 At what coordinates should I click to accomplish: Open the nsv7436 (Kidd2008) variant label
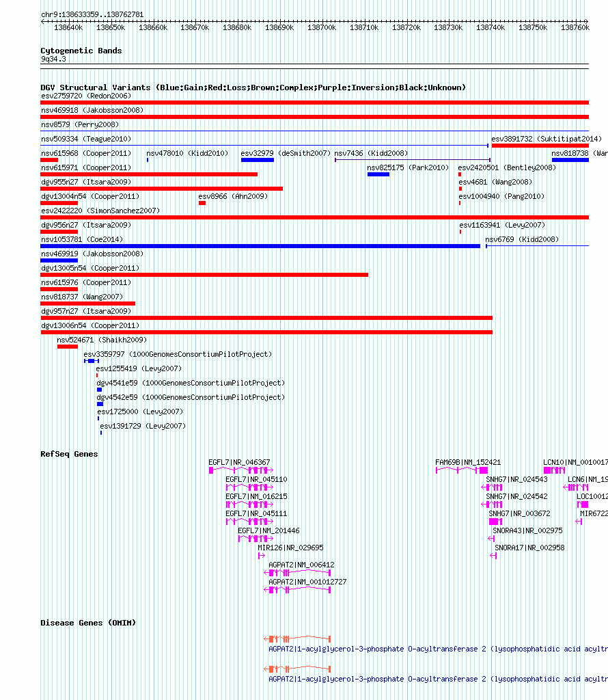[371, 153]
